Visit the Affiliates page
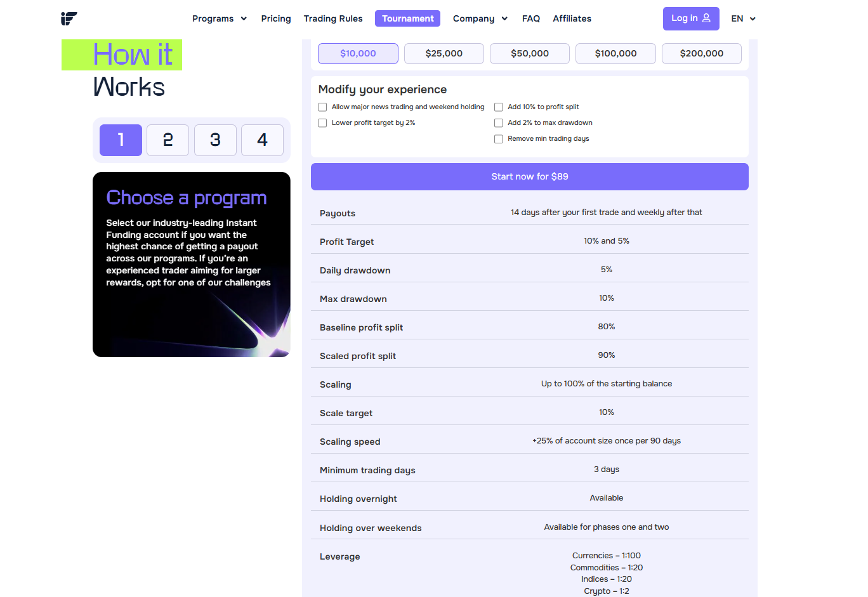This screenshot has height=597, width=868. pos(572,18)
